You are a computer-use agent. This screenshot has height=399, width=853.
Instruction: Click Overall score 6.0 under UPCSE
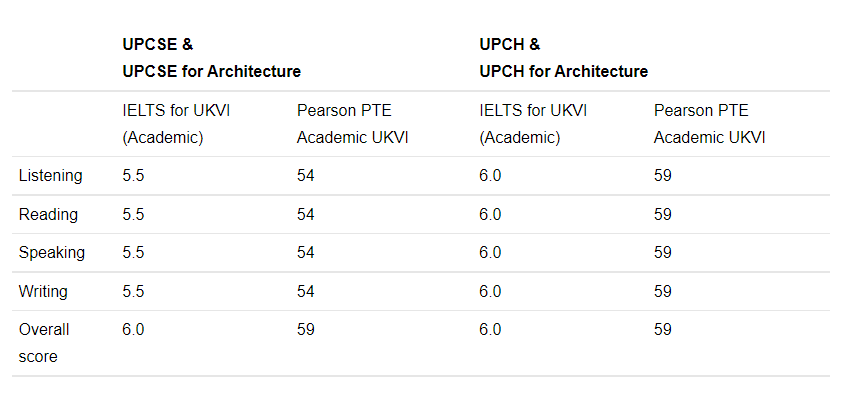pos(133,330)
